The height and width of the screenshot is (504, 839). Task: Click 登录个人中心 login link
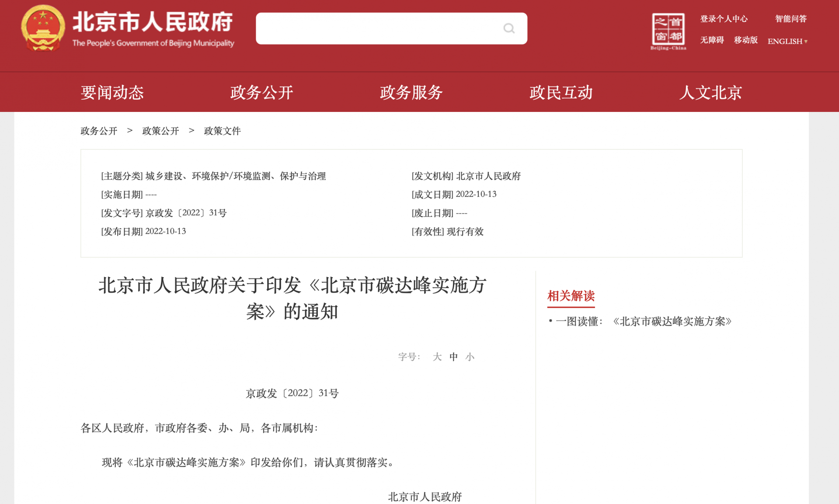click(x=724, y=19)
